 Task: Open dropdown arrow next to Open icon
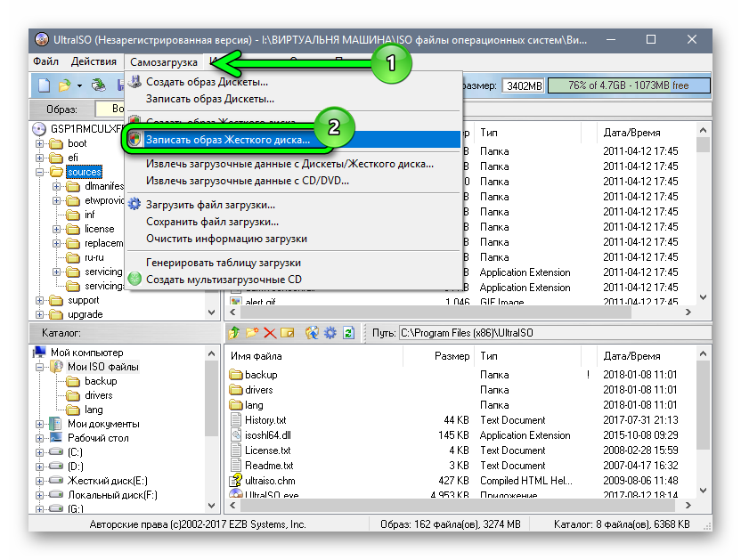pyautogui.click(x=79, y=85)
